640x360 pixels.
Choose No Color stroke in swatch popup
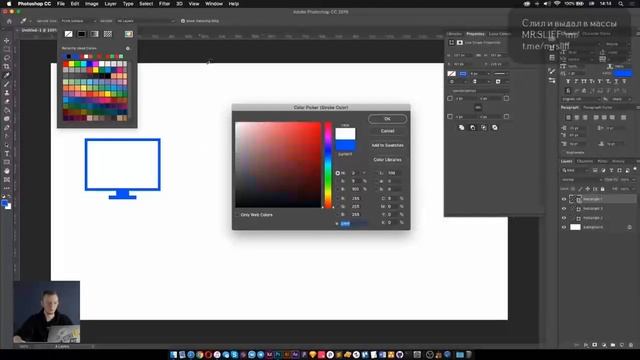69,34
